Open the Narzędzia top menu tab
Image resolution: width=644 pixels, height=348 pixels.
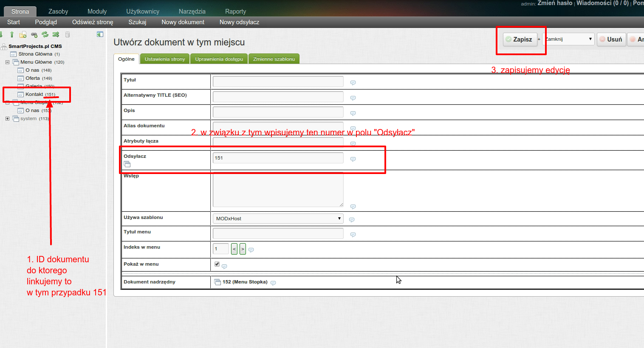click(192, 11)
